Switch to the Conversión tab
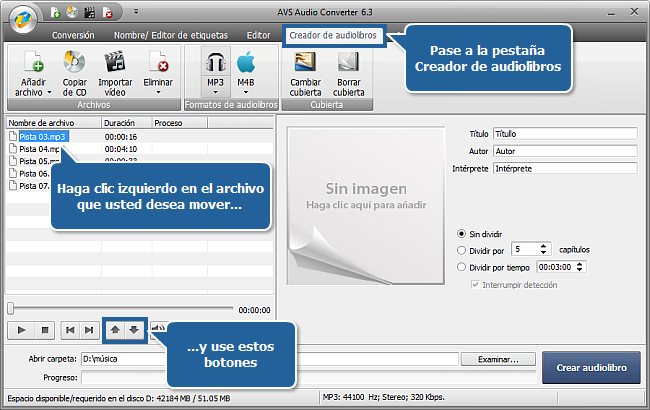The width and height of the screenshot is (650, 410). (73, 34)
